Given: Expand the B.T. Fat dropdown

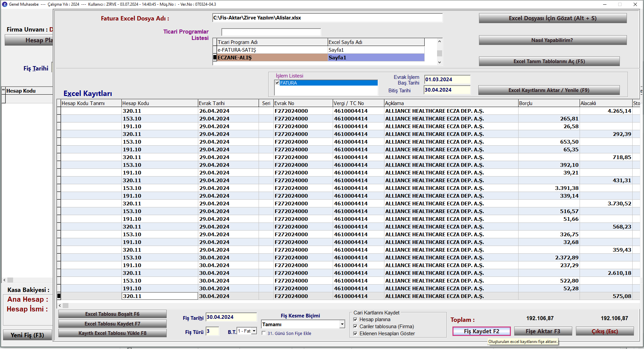Looking at the screenshot, I should coord(254,331).
